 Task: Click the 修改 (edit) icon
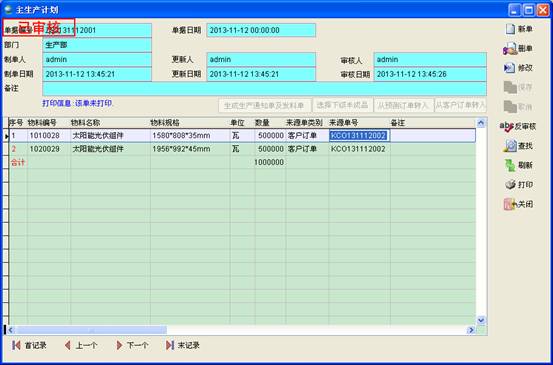tap(510, 68)
